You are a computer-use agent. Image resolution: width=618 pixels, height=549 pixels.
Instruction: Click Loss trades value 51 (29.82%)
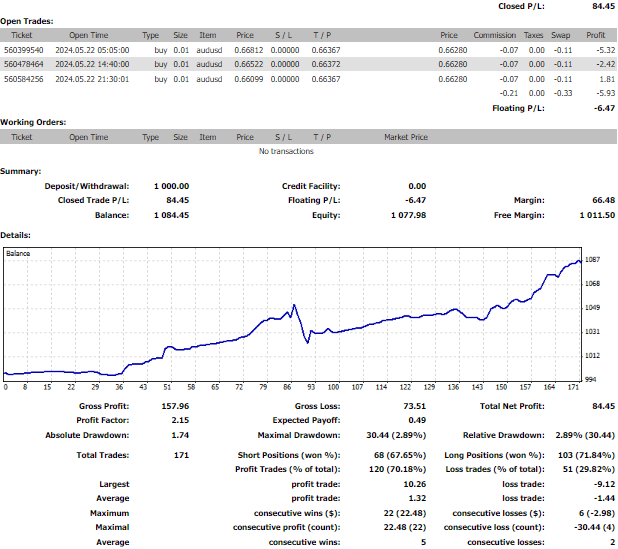click(x=591, y=469)
